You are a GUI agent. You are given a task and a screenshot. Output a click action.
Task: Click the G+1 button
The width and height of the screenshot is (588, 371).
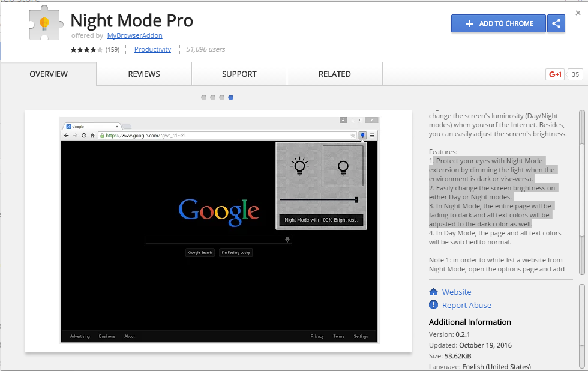click(555, 74)
